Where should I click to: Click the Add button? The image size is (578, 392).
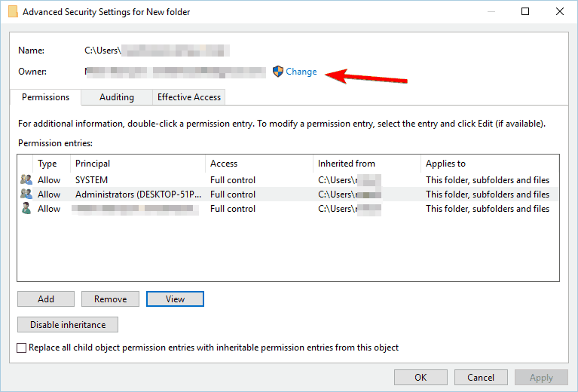pos(46,299)
